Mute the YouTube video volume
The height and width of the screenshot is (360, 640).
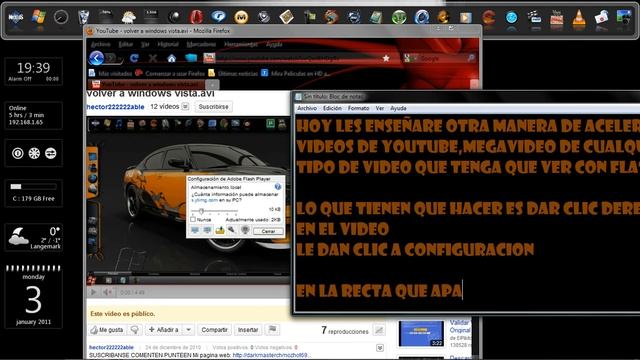point(107,292)
